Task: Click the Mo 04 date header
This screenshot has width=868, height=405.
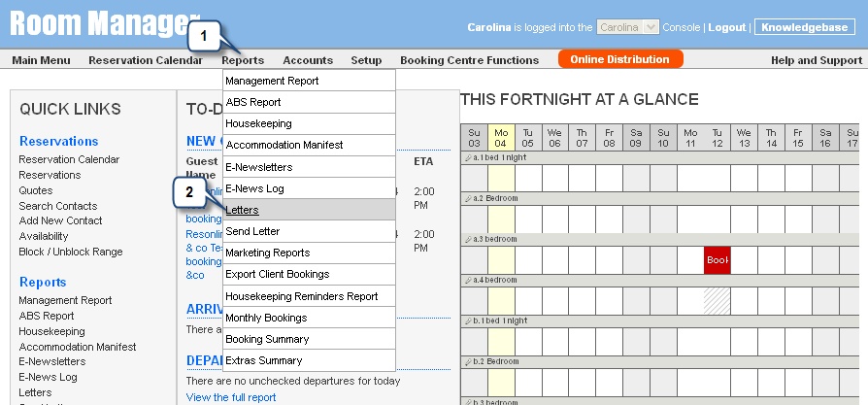Action: pos(502,138)
